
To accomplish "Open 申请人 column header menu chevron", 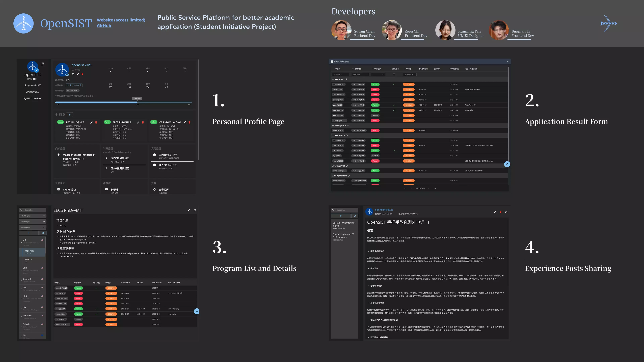I will click(x=333, y=69).
